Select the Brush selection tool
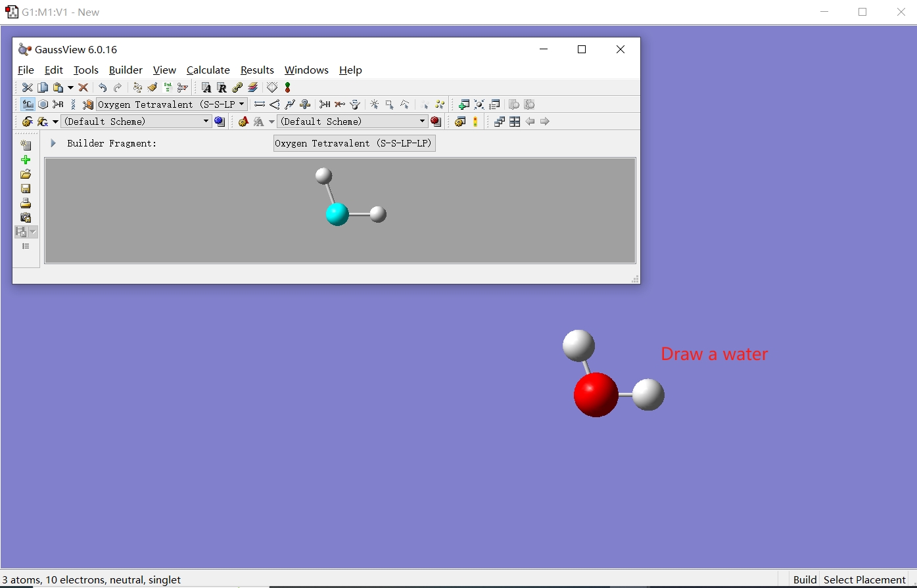The image size is (917, 588). click(x=405, y=104)
